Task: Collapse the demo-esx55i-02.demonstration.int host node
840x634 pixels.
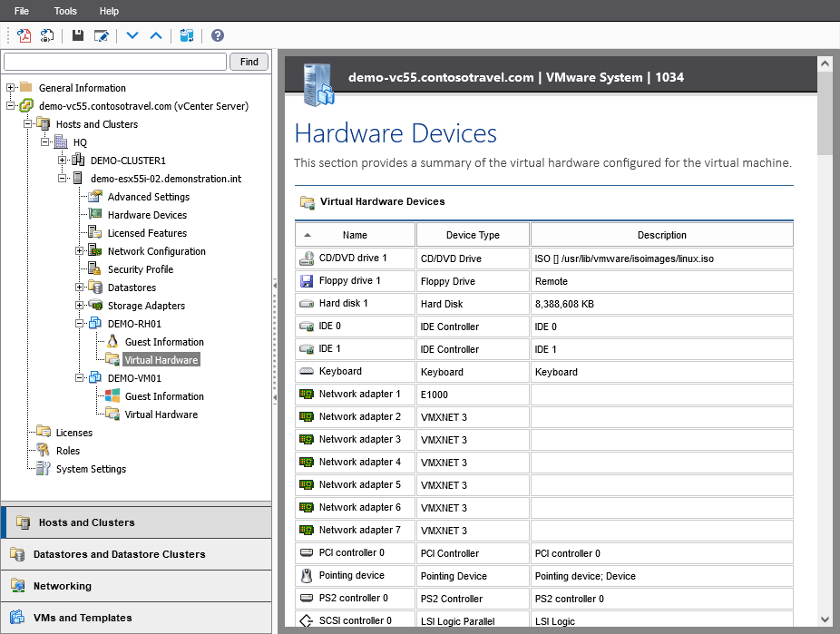Action: coord(63,178)
